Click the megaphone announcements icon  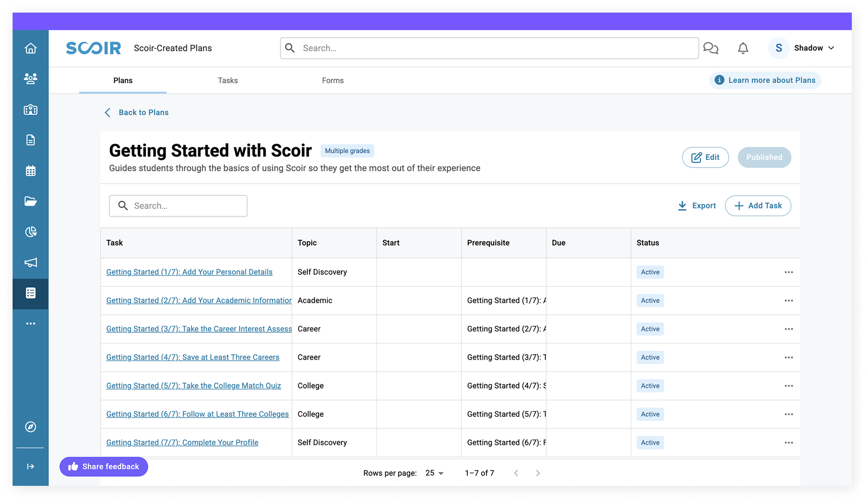pyautogui.click(x=31, y=262)
